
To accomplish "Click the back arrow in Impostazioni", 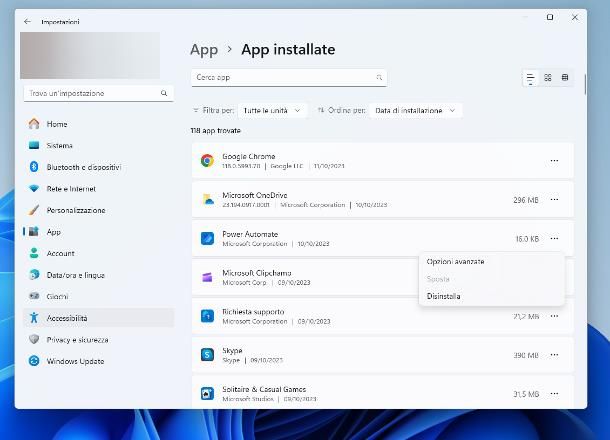I will (27, 21).
